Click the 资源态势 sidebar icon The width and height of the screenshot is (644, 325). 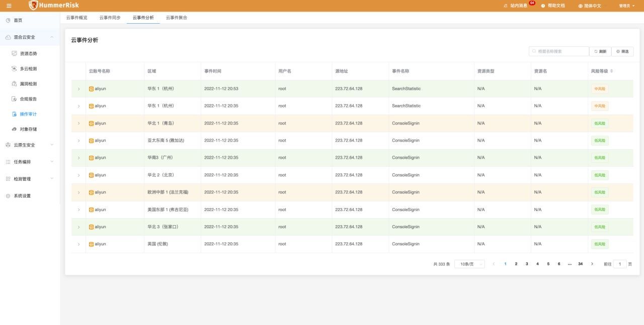[14, 53]
